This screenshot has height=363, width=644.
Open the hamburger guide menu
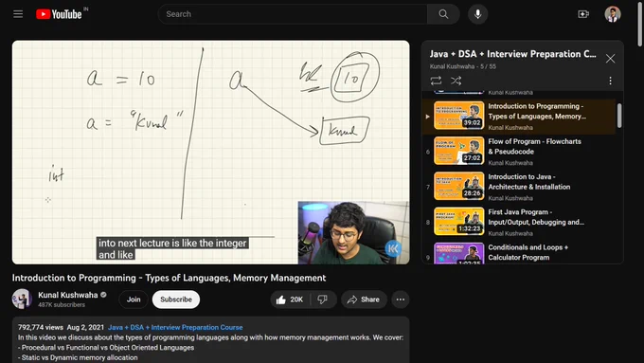(18, 14)
